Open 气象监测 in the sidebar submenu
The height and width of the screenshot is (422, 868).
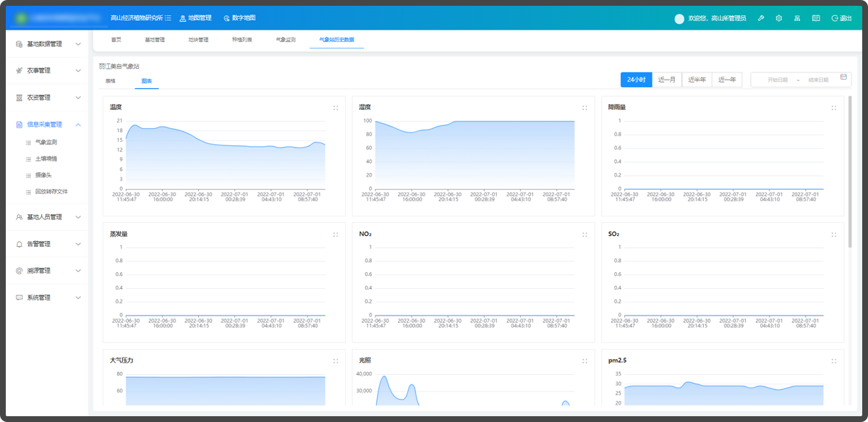46,143
